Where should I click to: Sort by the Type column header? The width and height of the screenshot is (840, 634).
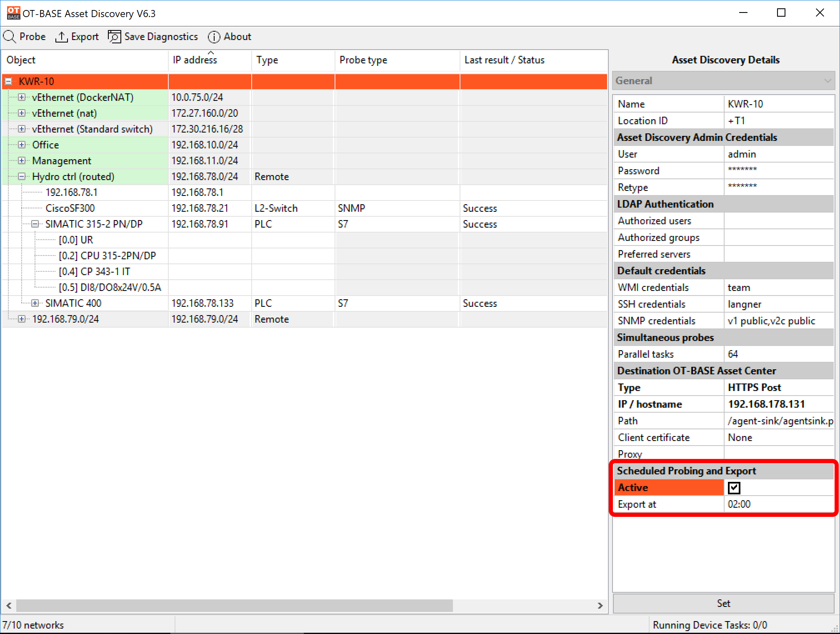click(x=293, y=60)
